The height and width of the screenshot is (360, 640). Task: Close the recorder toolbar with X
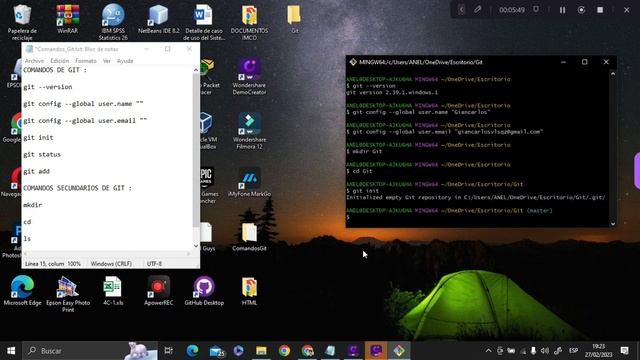point(627,10)
